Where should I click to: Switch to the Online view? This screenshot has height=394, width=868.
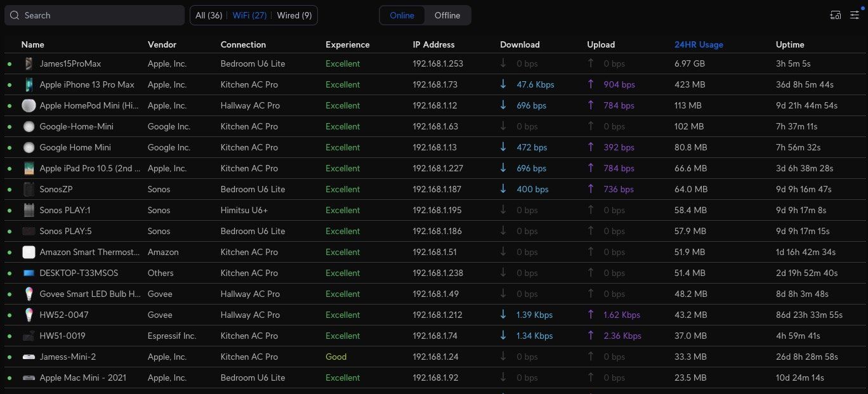(x=402, y=15)
